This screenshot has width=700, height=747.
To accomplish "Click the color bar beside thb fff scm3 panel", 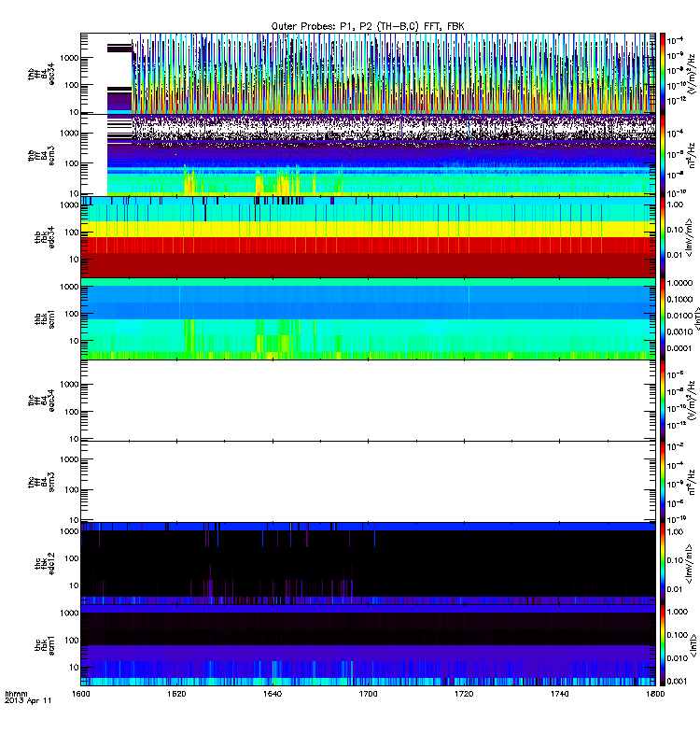I will [x=663, y=155].
